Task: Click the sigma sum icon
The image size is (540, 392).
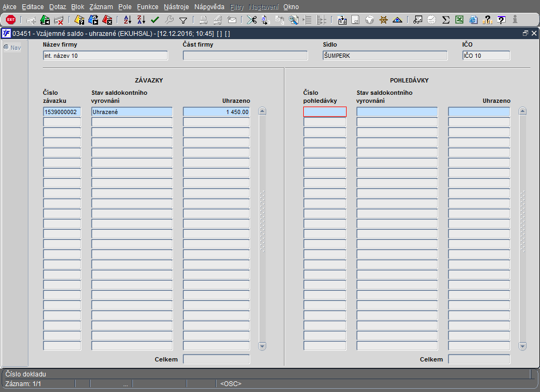Action: tap(446, 20)
